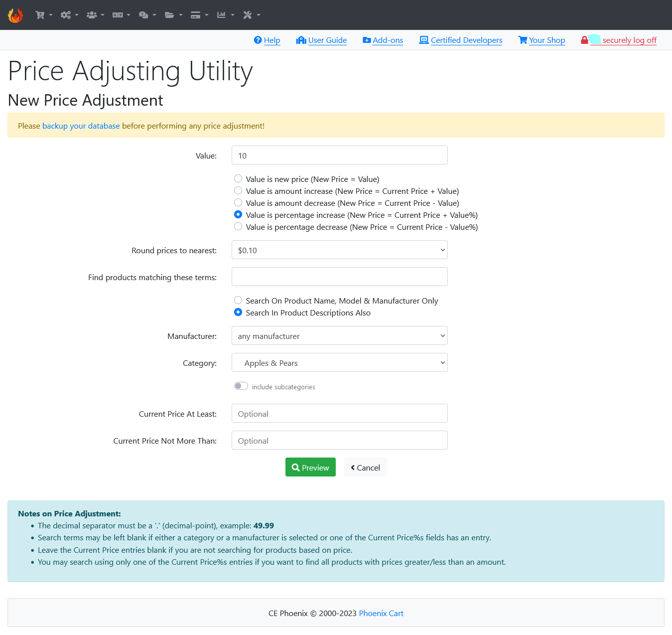Open the customers group icon menu
Image resolution: width=672 pixels, height=635 pixels.
point(95,15)
